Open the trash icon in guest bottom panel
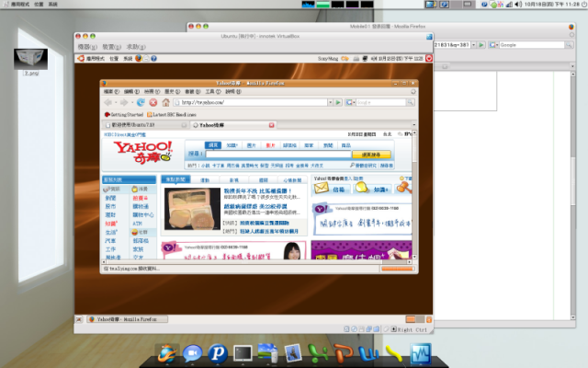This screenshot has height=368, width=588. click(x=429, y=319)
